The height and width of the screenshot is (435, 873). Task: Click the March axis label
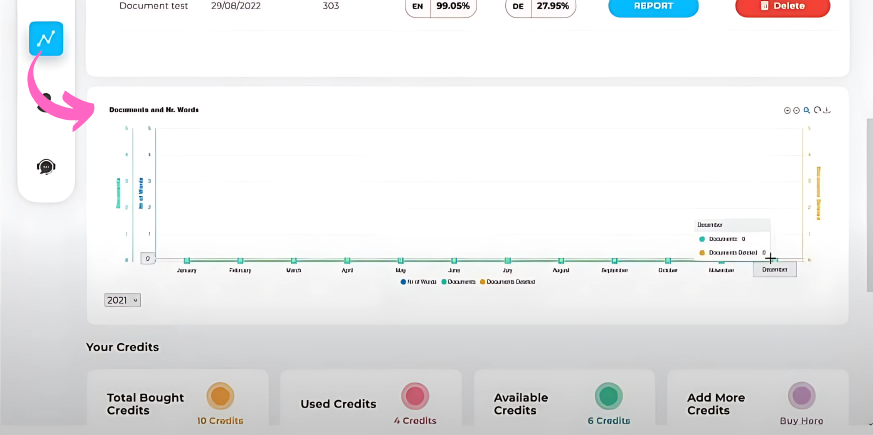pyautogui.click(x=293, y=270)
